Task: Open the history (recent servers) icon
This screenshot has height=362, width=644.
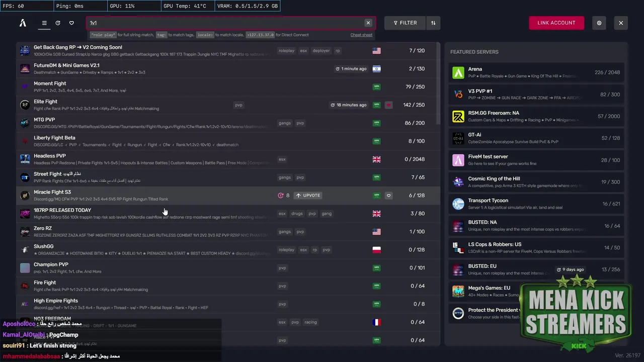Action: click(x=58, y=23)
